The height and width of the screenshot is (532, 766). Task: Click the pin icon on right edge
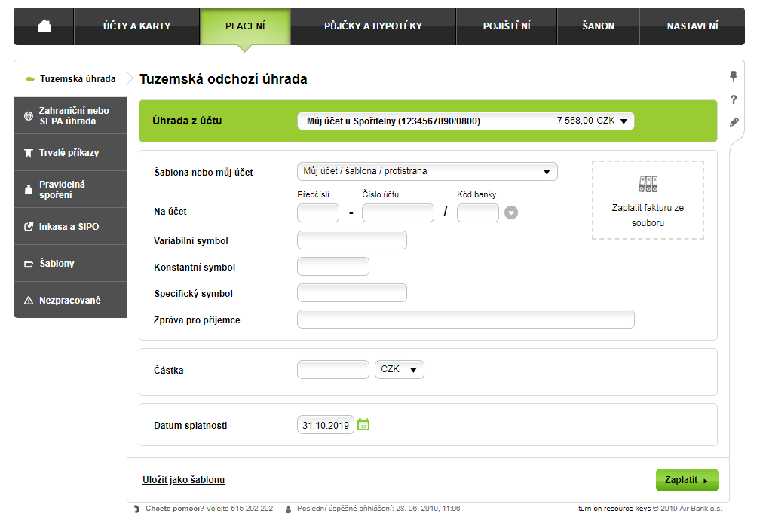733,76
